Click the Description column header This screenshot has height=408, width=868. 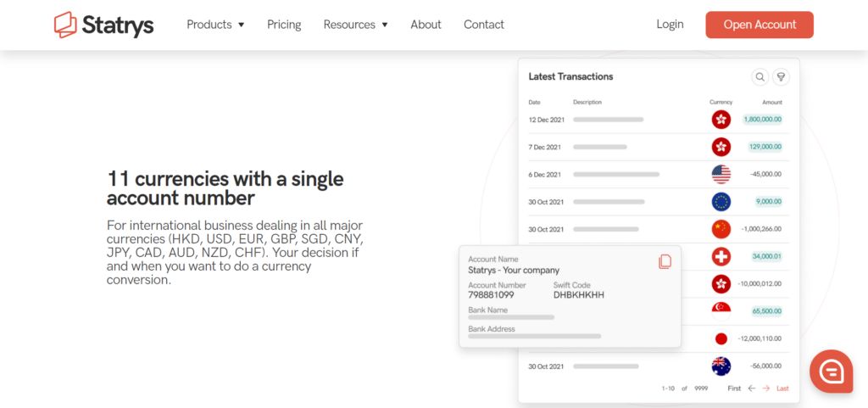coord(587,103)
